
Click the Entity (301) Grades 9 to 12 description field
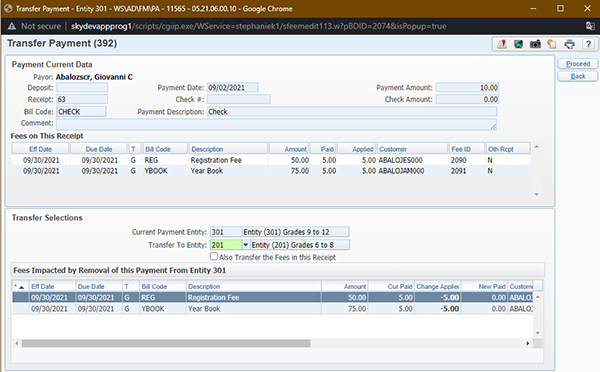(x=295, y=232)
